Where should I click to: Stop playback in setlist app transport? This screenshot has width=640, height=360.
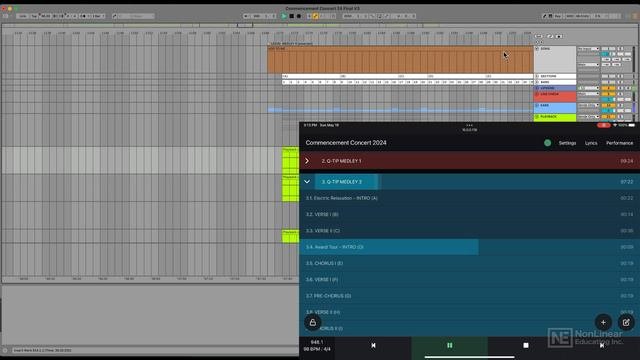click(526, 345)
